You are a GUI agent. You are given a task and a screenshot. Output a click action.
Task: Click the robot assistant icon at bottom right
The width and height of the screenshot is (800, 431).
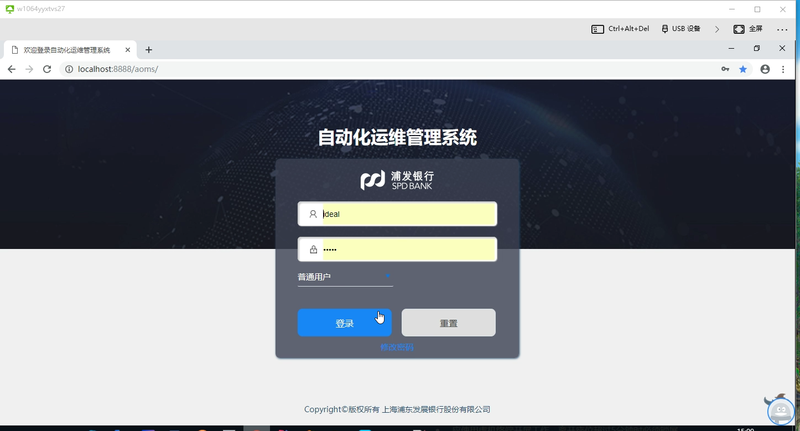pos(781,410)
